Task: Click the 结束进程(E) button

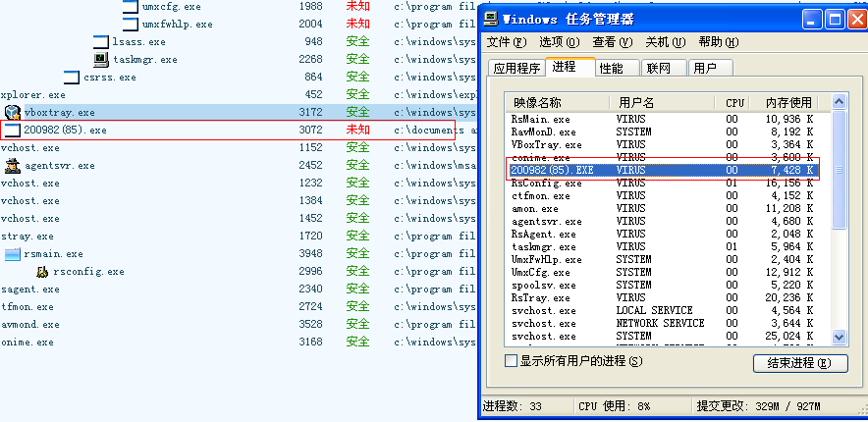Action: [800, 363]
